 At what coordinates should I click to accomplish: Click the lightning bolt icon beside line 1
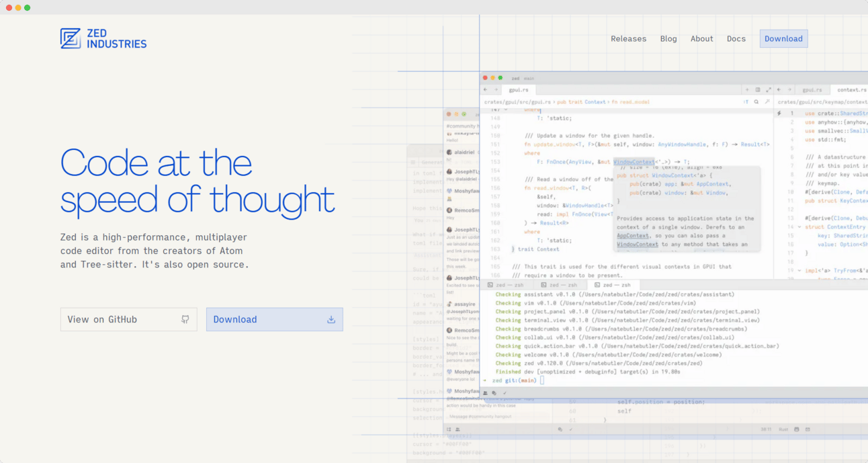coord(779,114)
